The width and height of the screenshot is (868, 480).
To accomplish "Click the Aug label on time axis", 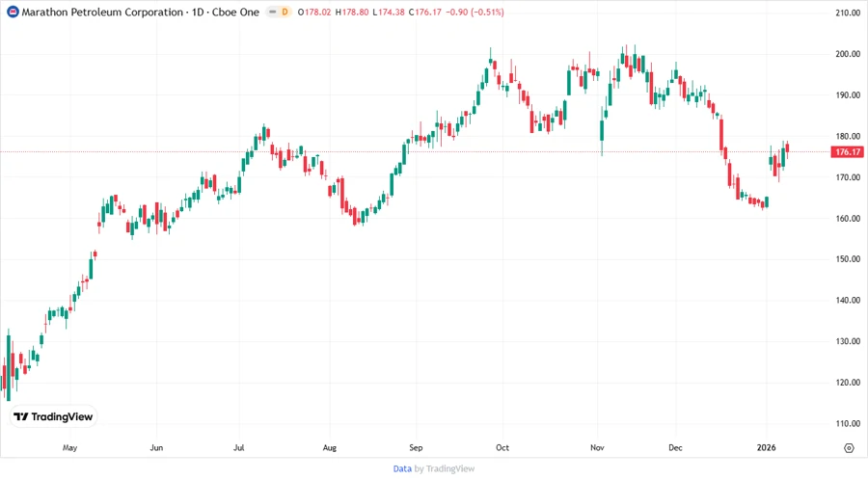I will coord(330,448).
